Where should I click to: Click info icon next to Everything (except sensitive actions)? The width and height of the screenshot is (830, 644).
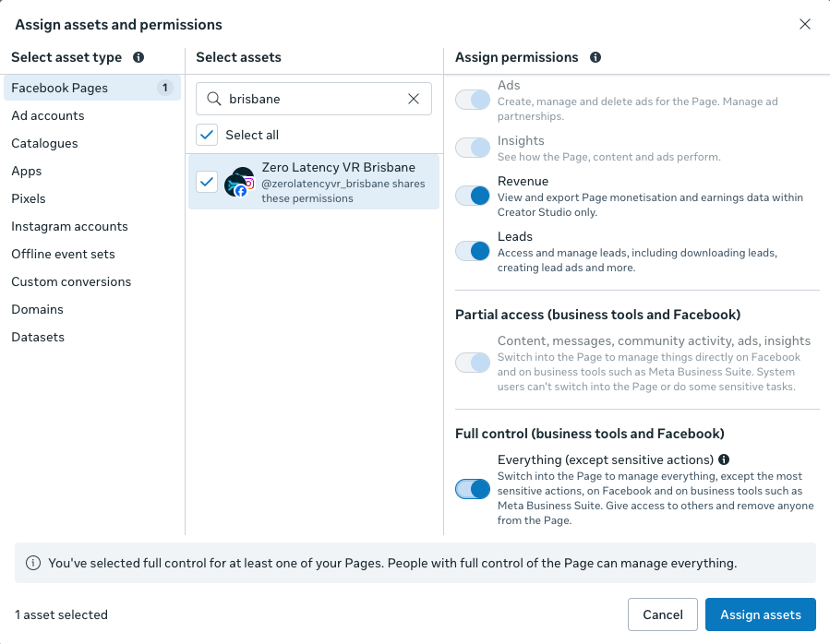coord(724,459)
